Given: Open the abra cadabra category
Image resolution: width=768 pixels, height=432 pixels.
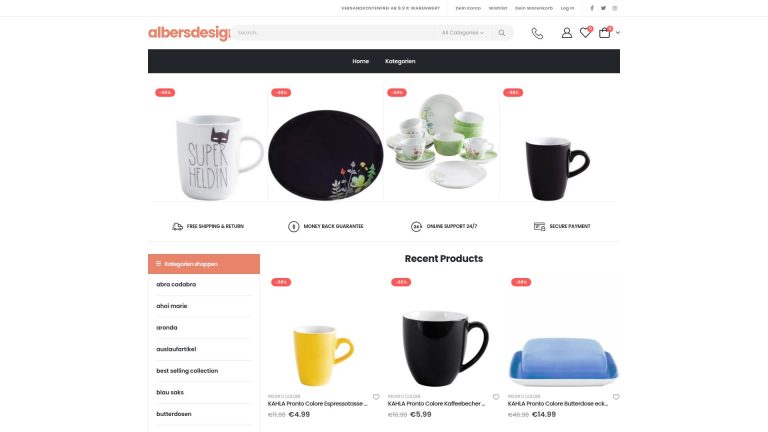Looking at the screenshot, I should tap(176, 284).
